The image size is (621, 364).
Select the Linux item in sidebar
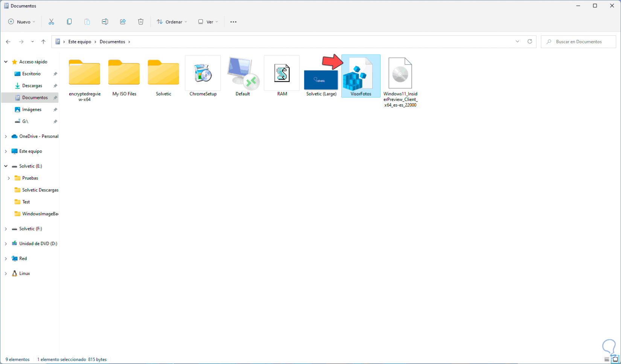point(24,274)
